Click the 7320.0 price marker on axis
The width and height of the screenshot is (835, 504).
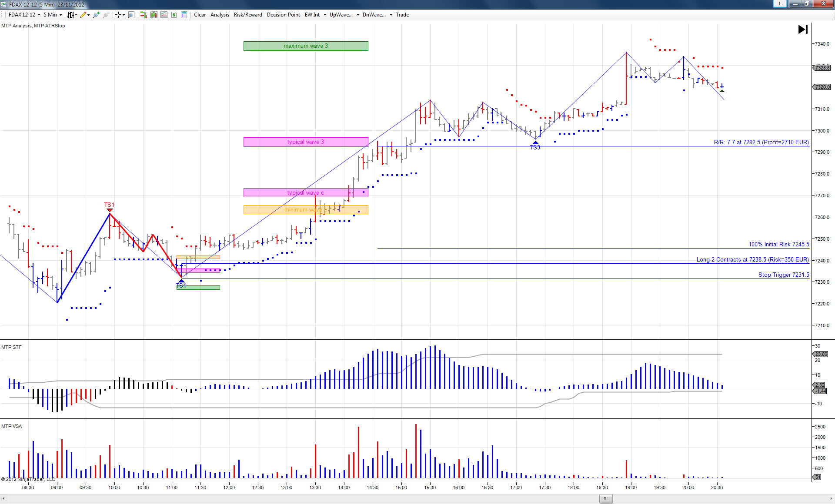822,87
